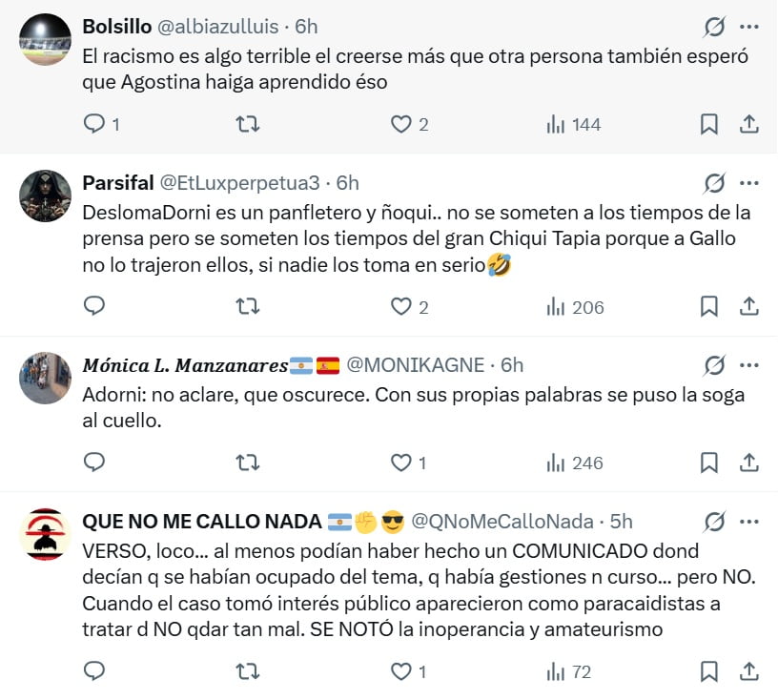Screen dimensions: 778x700
Task: Bookmark the QUE NO ME CALLO NADA tweet
Action: (x=709, y=671)
